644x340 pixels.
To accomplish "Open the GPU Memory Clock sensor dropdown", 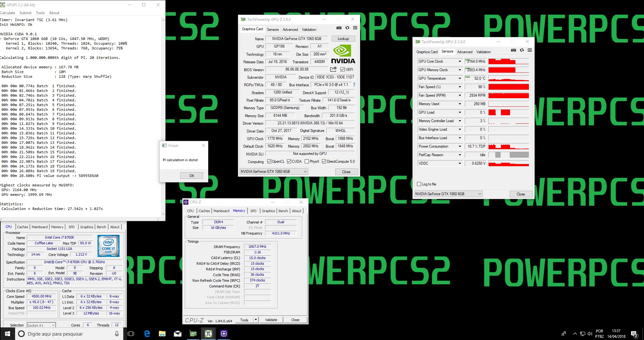I will [460, 70].
